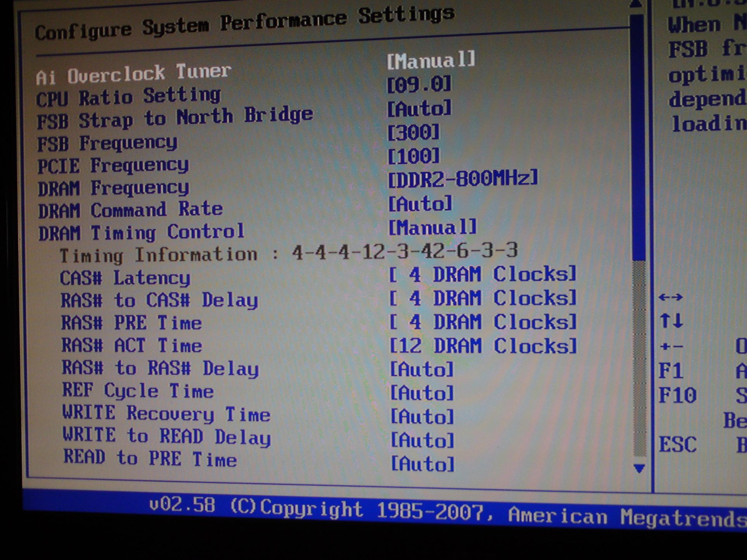Click the PCIE Frequency 100 value

coord(414,157)
